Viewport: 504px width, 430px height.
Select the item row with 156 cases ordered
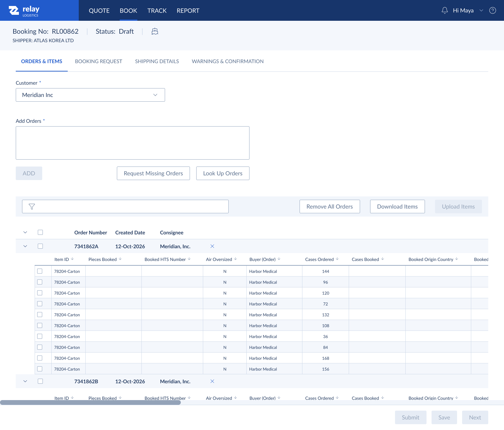40,369
